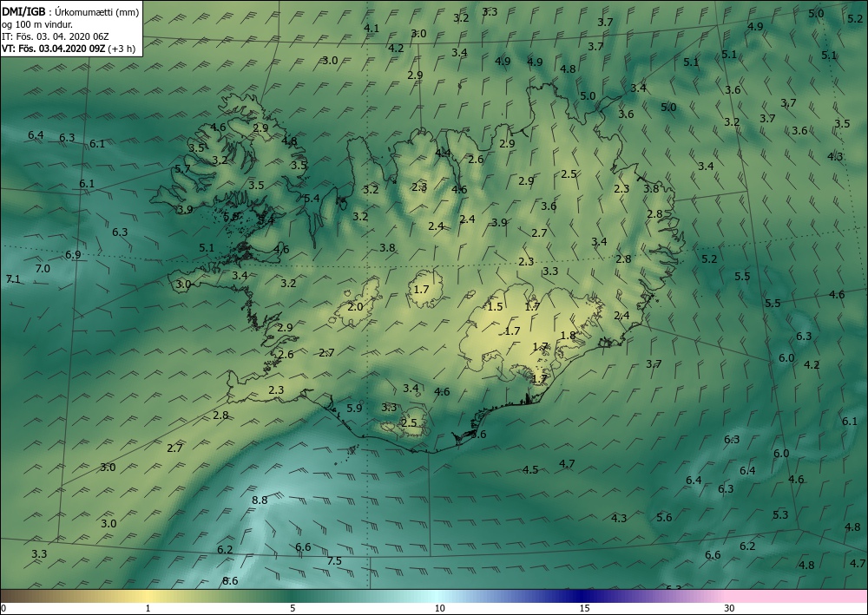The image size is (868, 615).
Task: Select the 5.7 value in the Westfjords
Action: coord(182,168)
